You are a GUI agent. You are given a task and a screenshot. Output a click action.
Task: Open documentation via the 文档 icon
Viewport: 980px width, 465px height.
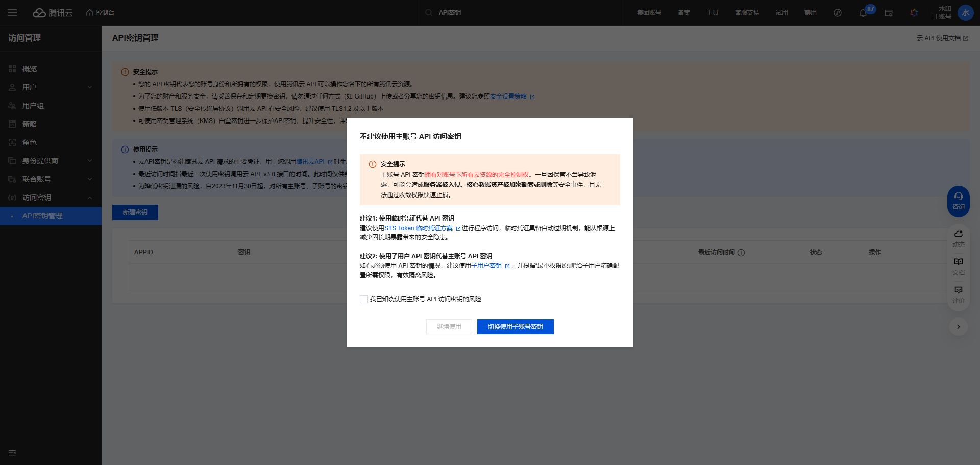point(958,266)
